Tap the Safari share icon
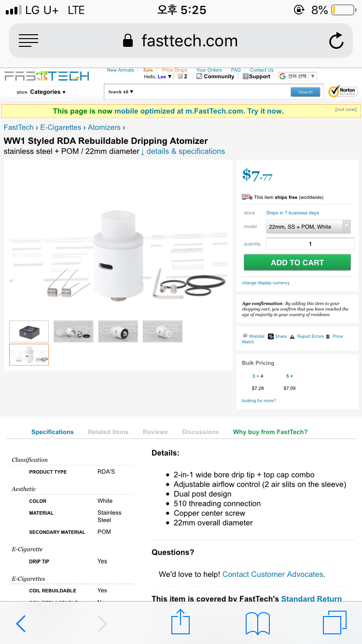Image resolution: width=362 pixels, height=644 pixels. [181, 622]
